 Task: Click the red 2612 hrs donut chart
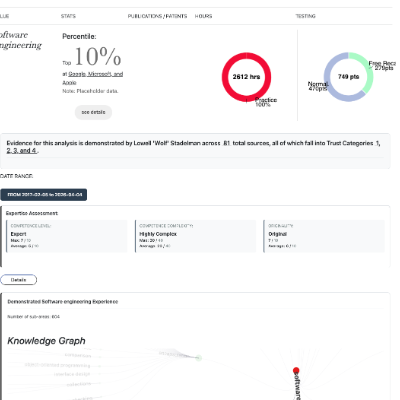(246, 77)
